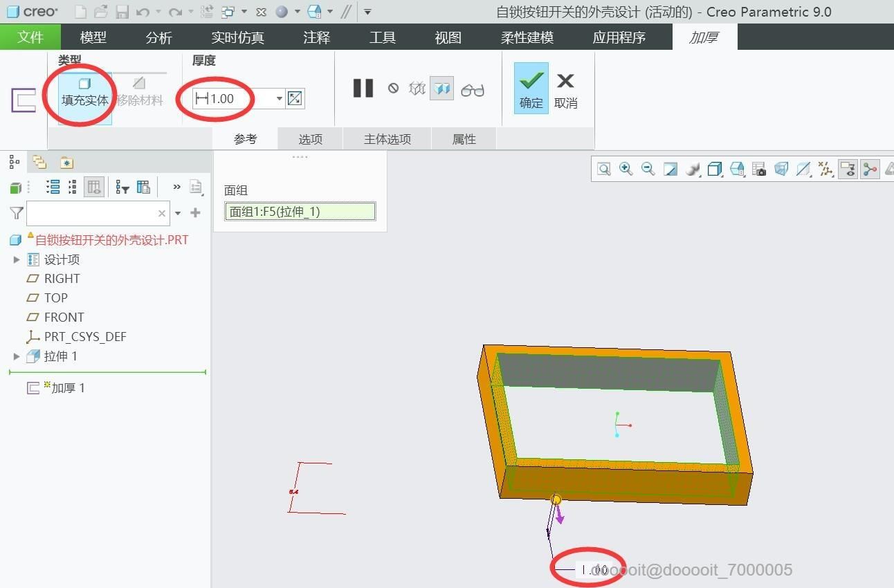Switch to the 选项 panel tab

311,139
